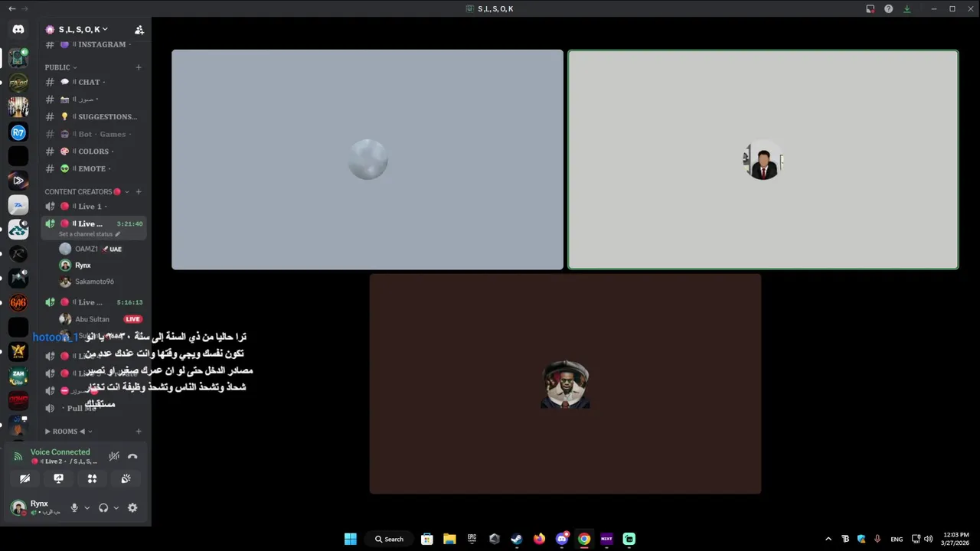
Task: Add a channel to ROOMS category
Action: [x=139, y=432]
